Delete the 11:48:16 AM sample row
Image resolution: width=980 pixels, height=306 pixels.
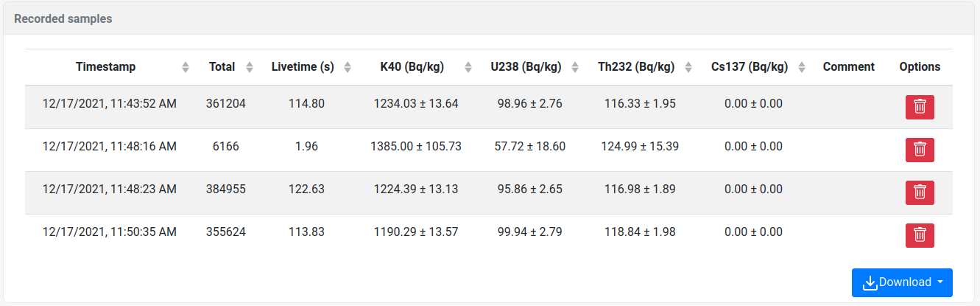pos(920,150)
